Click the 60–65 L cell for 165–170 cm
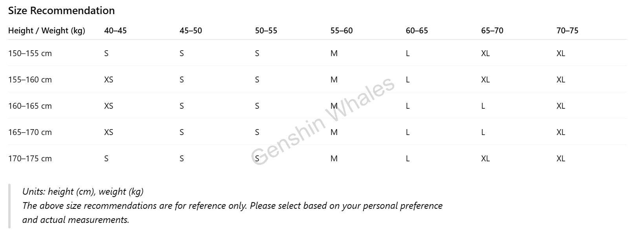The image size is (644, 241). pyautogui.click(x=408, y=132)
